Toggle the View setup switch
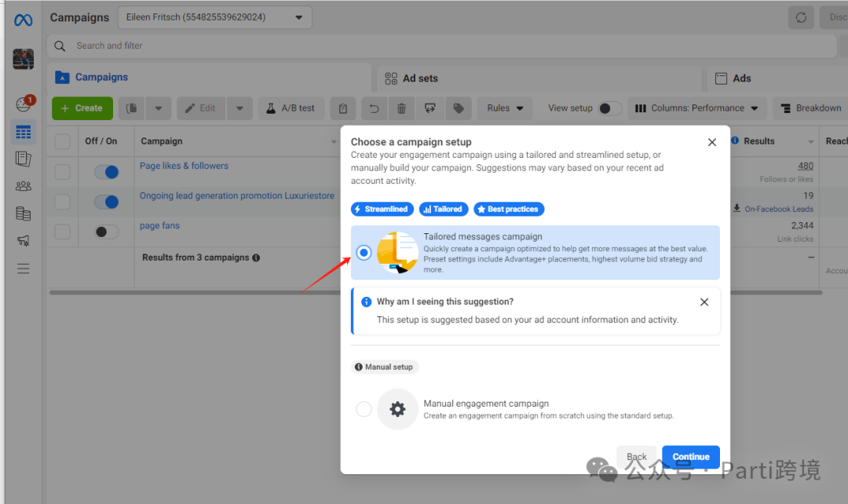848x504 pixels. tap(609, 108)
